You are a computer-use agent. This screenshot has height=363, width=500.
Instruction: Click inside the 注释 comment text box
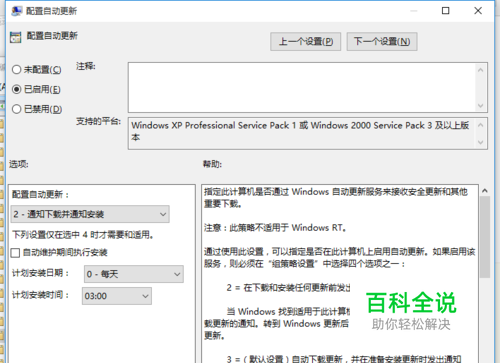click(x=302, y=87)
